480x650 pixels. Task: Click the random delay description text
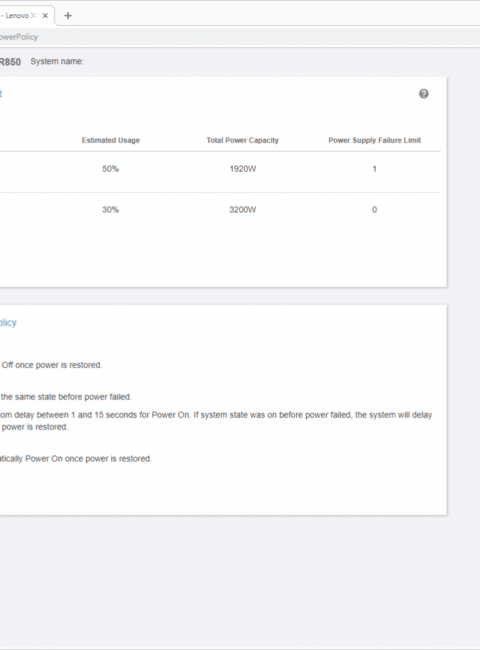pyautogui.click(x=216, y=421)
